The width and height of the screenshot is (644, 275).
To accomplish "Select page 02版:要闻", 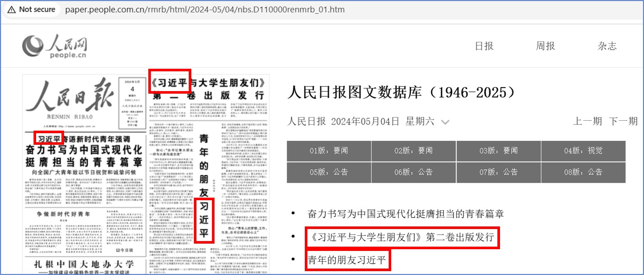I will click(414, 151).
